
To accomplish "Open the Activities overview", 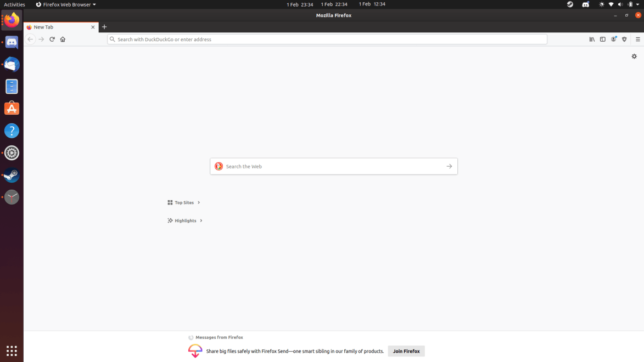I will tap(14, 4).
